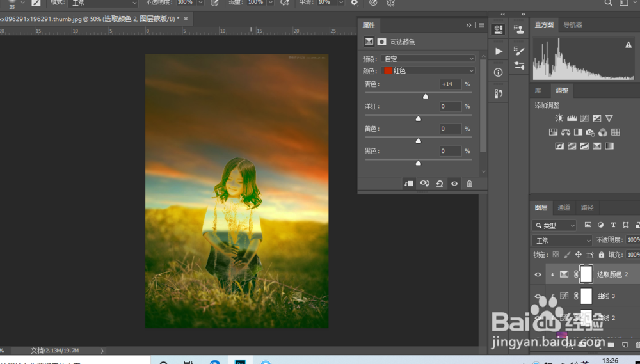The width and height of the screenshot is (640, 364).
Task: Add a Color Balance adjustment (scales icon)
Action: [x=566, y=132]
